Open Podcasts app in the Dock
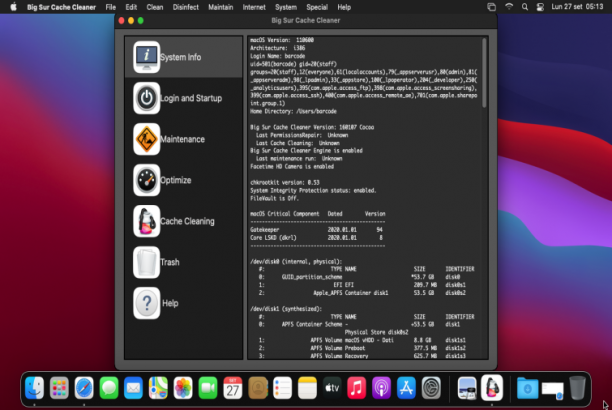 click(381, 388)
